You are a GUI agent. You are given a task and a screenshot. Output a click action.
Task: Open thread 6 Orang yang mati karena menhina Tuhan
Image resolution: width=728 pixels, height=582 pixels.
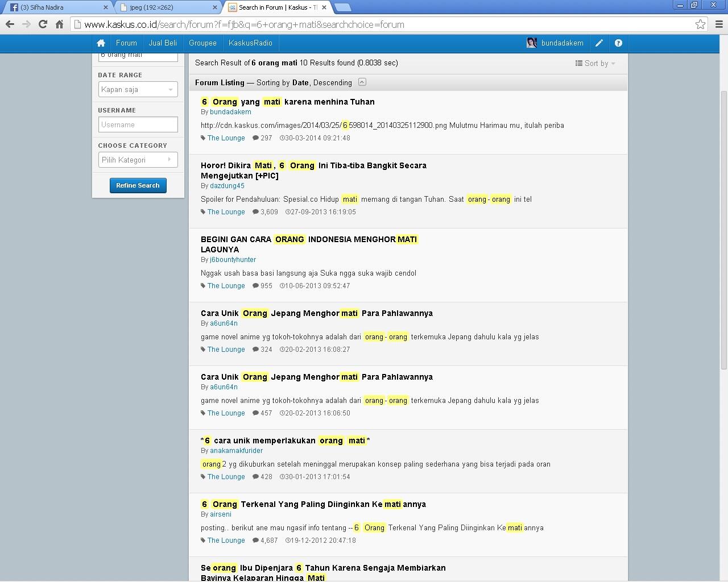pyautogui.click(x=288, y=102)
